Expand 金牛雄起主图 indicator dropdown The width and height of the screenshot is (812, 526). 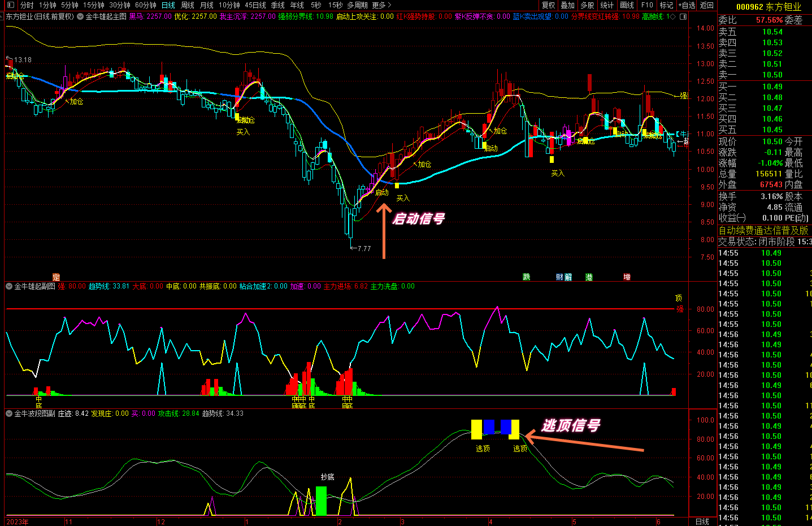coord(81,17)
